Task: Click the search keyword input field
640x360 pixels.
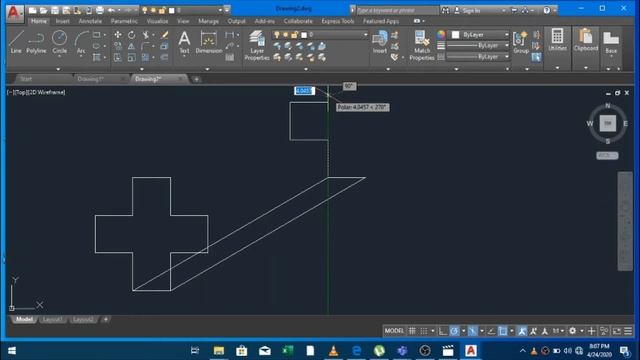Action: 397,11
